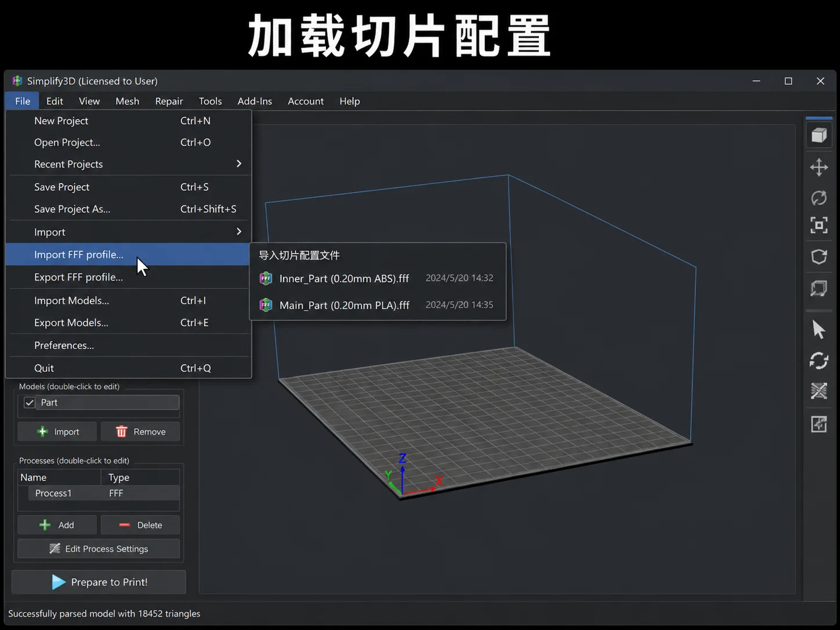Click the red trash can icon
This screenshot has height=630, width=840.
tap(121, 432)
